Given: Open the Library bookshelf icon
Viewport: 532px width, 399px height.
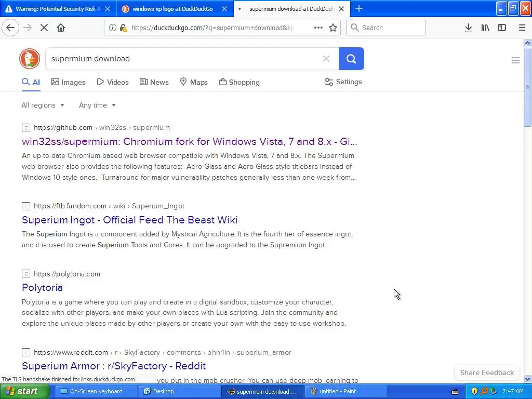Looking at the screenshot, I should (485, 28).
